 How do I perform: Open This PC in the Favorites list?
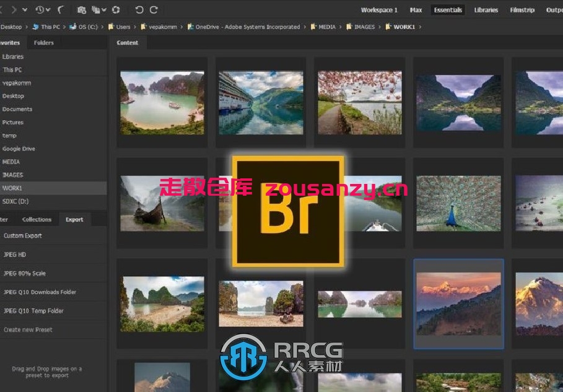12,69
